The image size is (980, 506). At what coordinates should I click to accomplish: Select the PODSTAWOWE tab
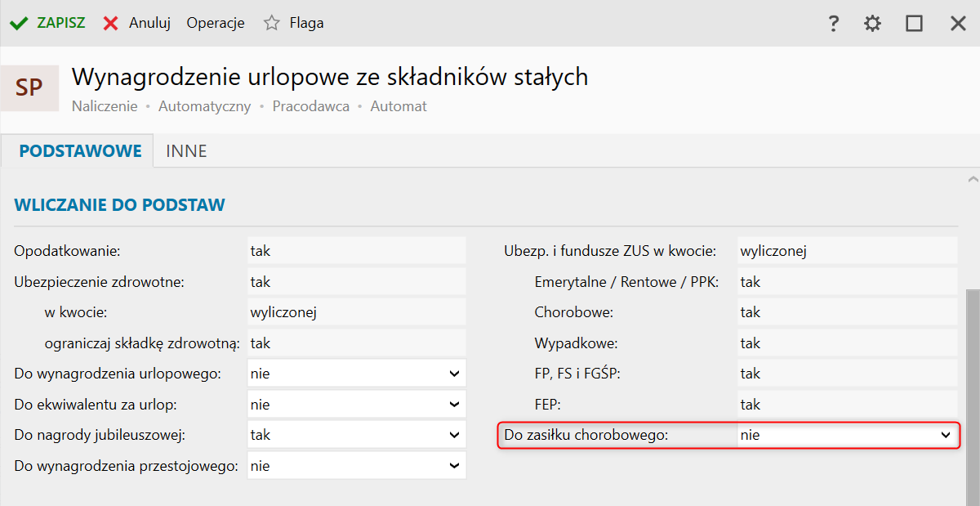click(80, 151)
